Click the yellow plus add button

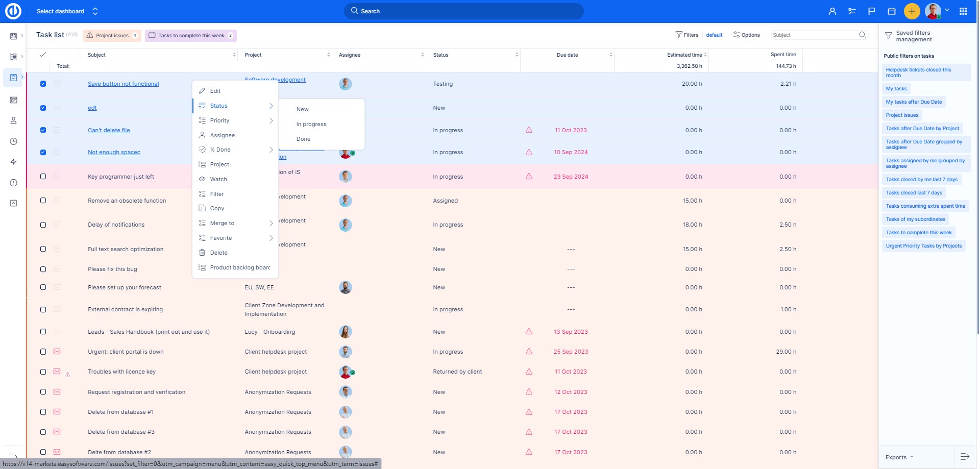pos(912,11)
